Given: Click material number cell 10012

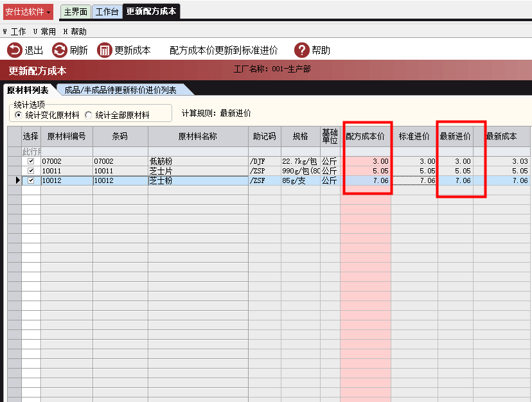Looking at the screenshot, I should 67,180.
